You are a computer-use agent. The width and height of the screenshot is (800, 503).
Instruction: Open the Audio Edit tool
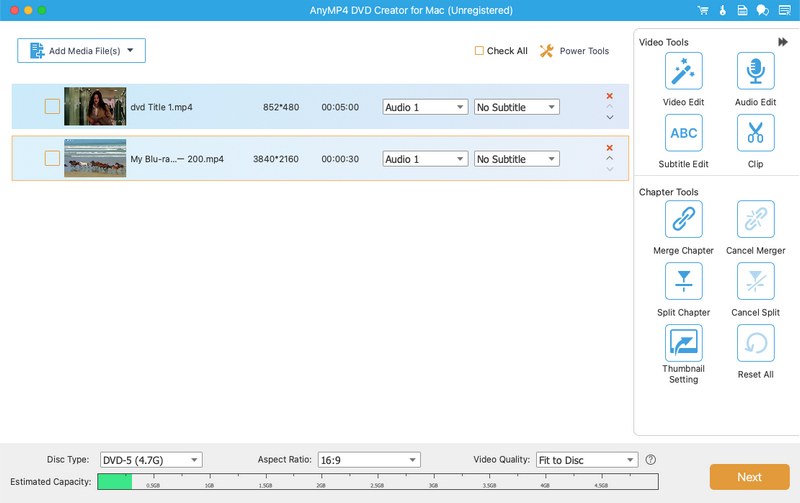(755, 71)
